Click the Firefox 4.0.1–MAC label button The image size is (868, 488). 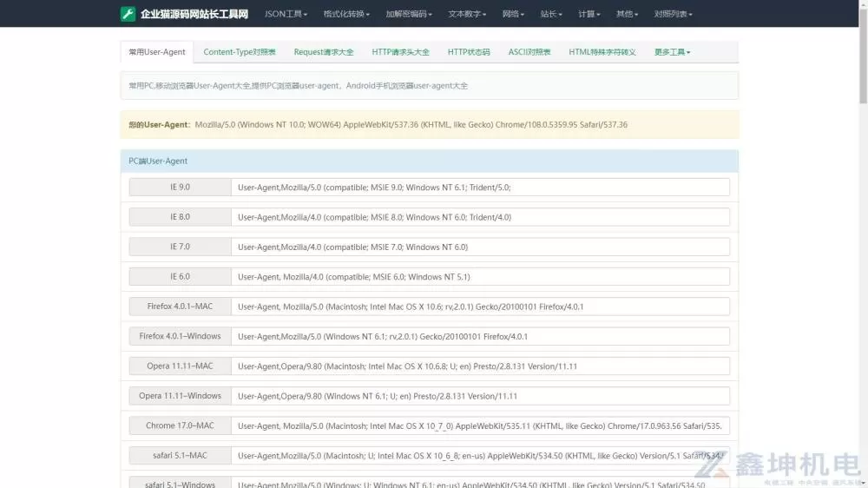[x=180, y=307]
